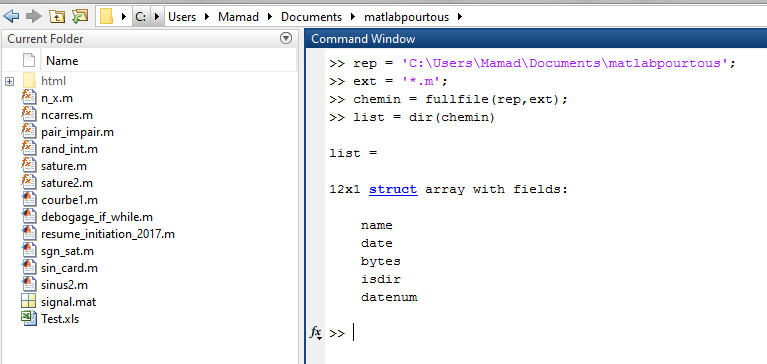This screenshot has height=364, width=767.
Task: Click the 'isdir' field name in output
Action: click(381, 279)
